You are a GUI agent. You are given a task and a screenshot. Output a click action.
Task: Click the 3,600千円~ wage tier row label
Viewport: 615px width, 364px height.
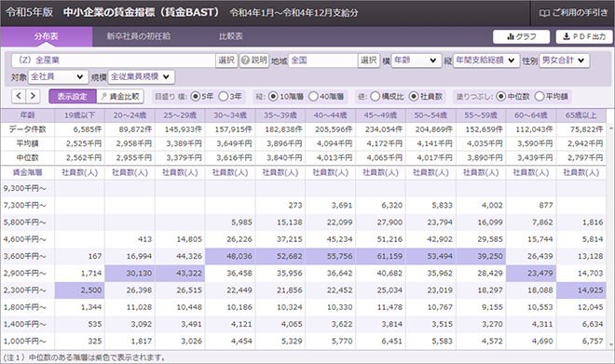point(28,256)
